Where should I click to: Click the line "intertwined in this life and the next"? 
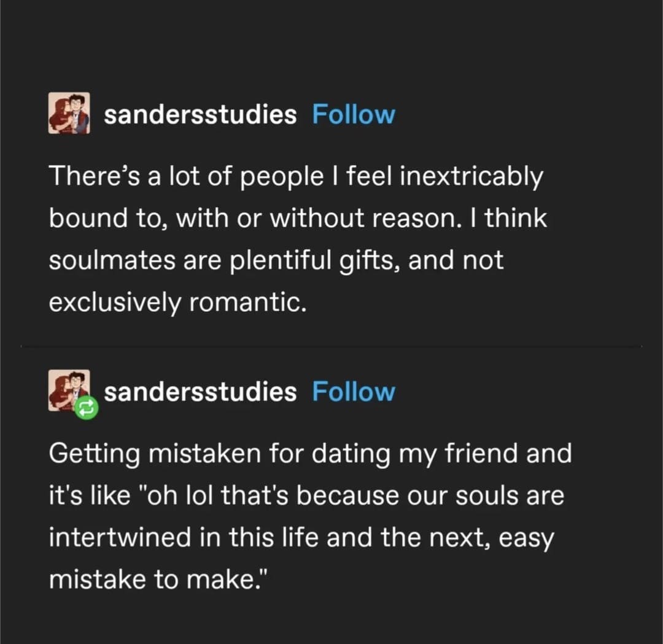301,537
